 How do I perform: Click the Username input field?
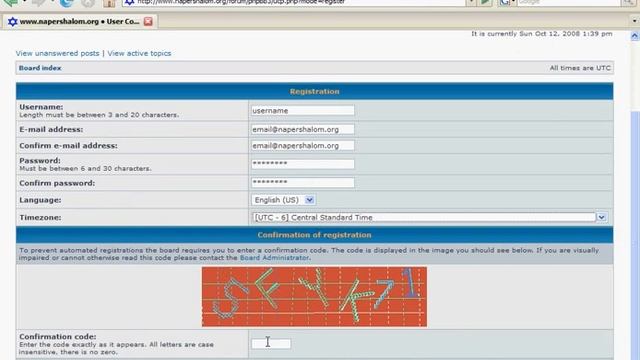[x=302, y=111]
